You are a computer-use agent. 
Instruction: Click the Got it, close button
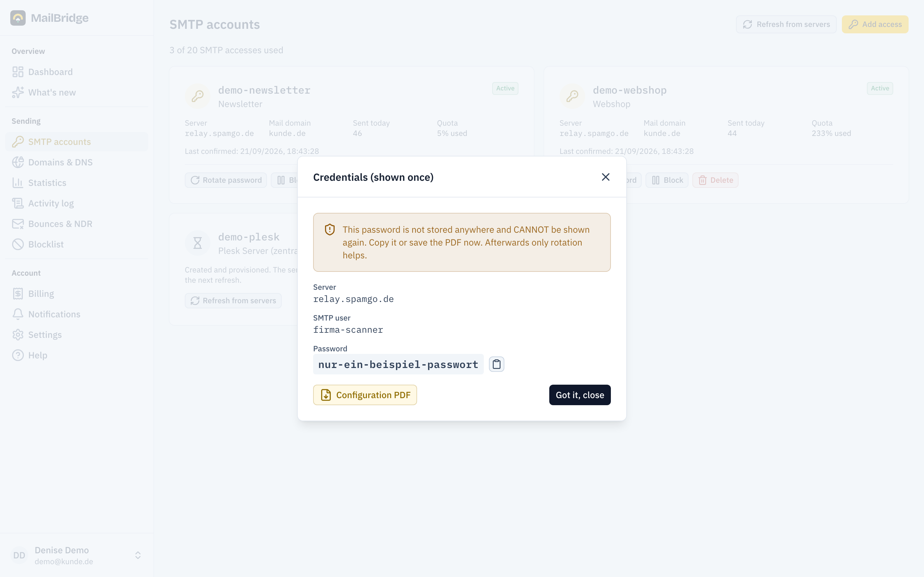click(x=580, y=395)
